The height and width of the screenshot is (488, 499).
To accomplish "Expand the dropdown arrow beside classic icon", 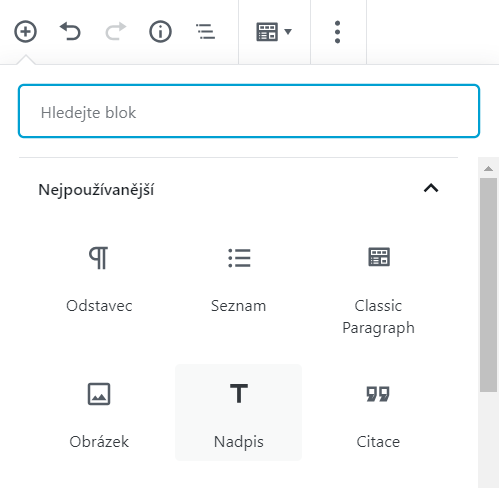I will (x=288, y=32).
